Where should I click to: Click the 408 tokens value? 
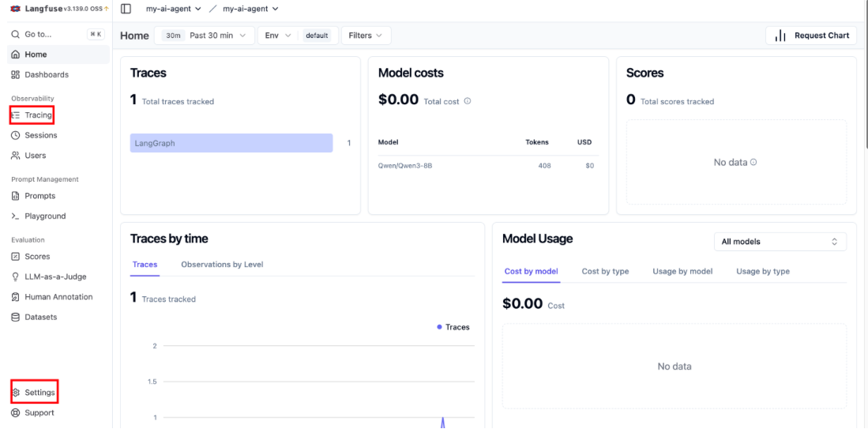click(544, 166)
